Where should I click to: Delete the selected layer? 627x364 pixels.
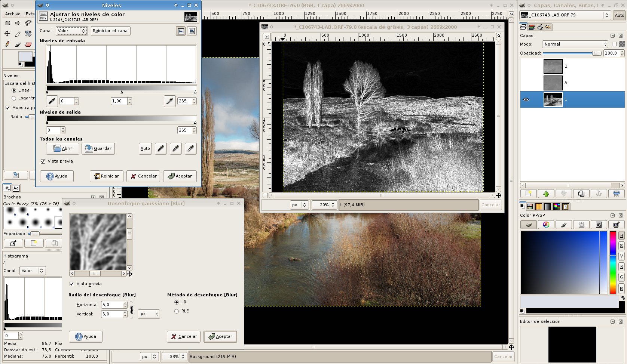[x=617, y=194]
